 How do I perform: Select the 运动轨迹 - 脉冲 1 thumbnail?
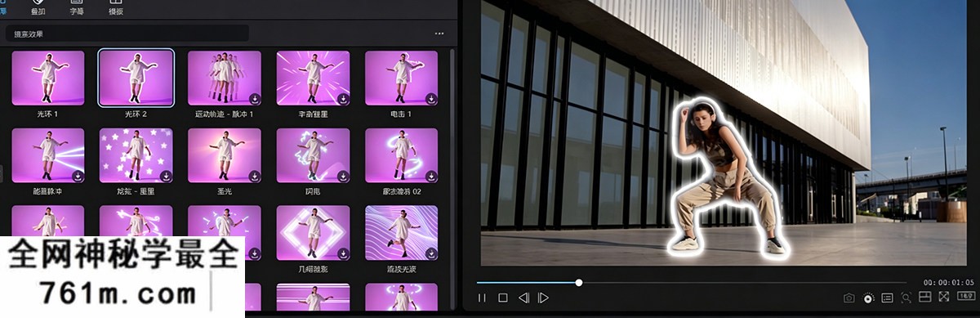225,78
